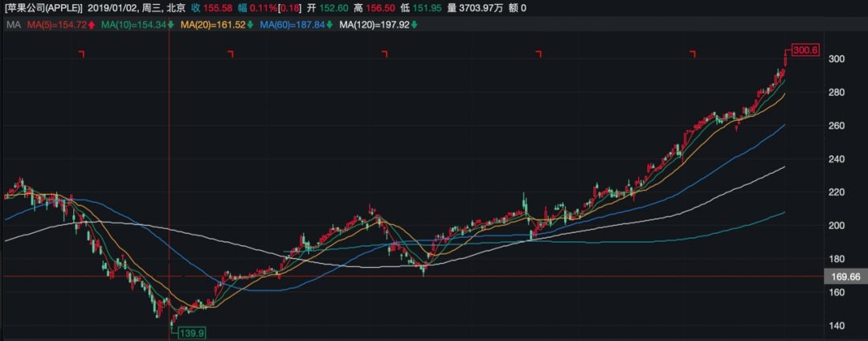Image resolution: width=868 pixels, height=341 pixels.
Task: Open the 苹果公司(APPLE) stock title
Action: [x=43, y=8]
